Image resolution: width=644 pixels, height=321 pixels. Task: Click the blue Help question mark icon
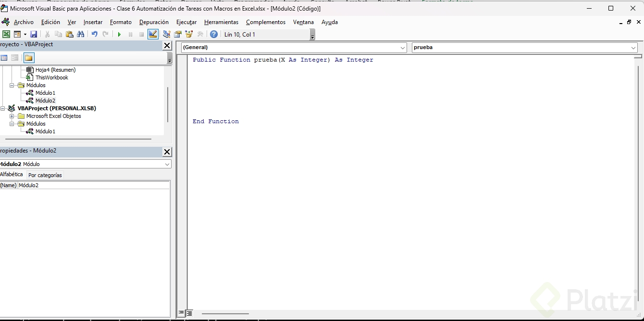(214, 34)
